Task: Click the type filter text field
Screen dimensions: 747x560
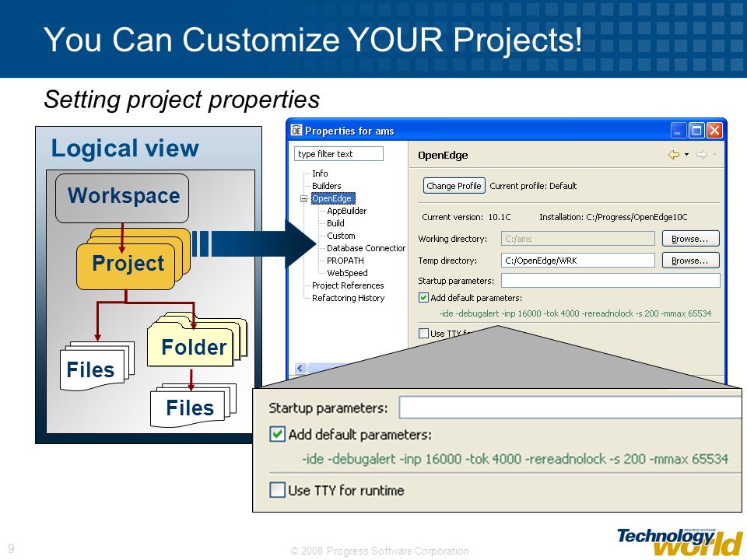Action: [x=338, y=154]
